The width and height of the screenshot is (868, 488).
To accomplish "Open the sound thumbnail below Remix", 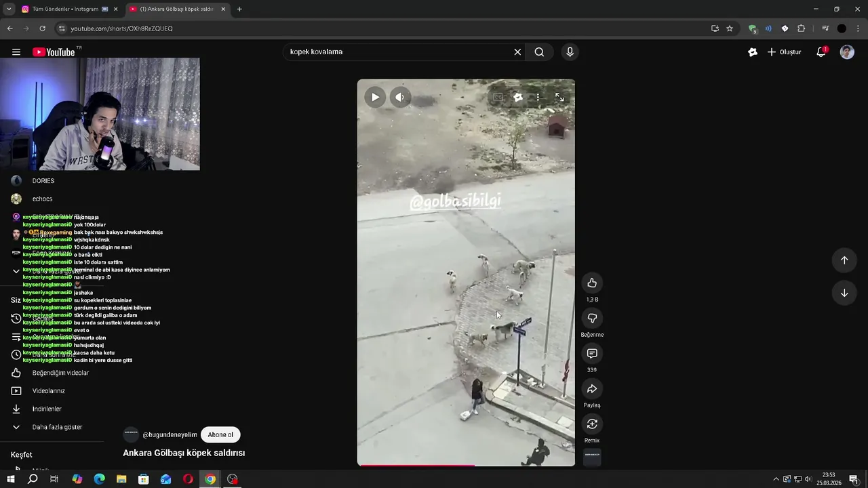I will click(x=592, y=457).
